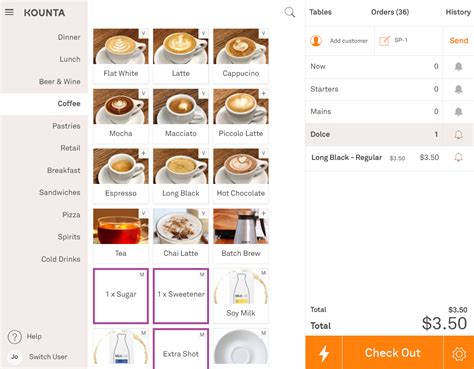The height and width of the screenshot is (369, 474).
Task: Select the Chai Latte product tile
Action: pyautogui.click(x=181, y=236)
